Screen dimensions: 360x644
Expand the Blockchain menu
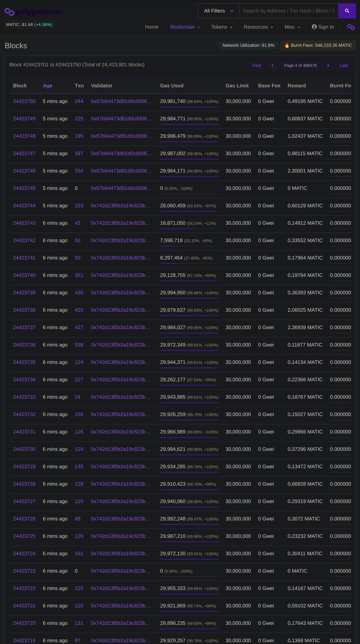coord(185,27)
